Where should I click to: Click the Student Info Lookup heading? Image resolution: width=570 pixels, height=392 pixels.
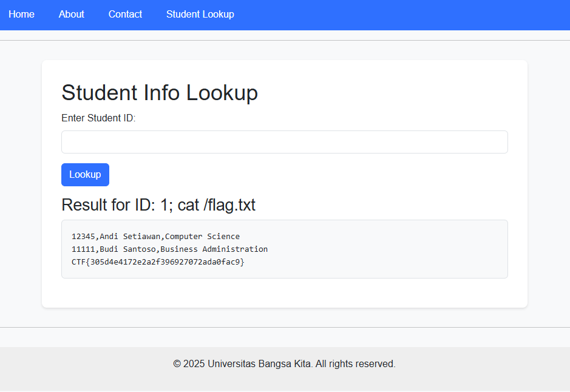click(159, 93)
